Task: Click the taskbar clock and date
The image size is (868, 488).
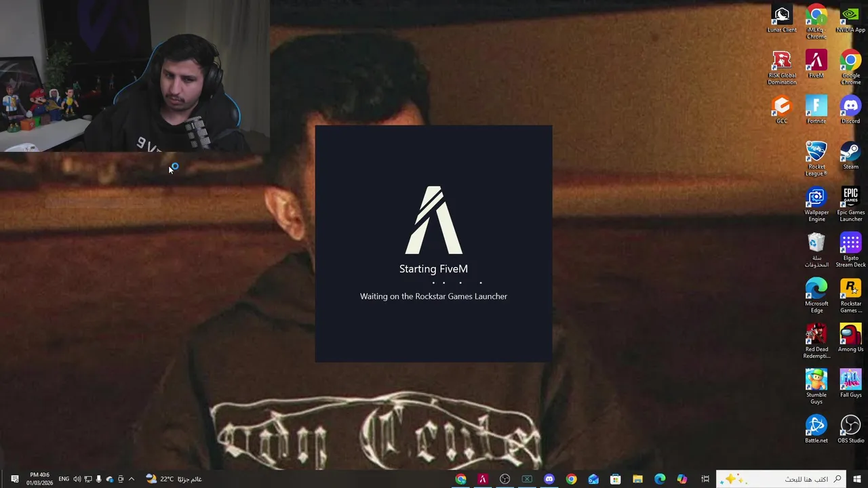Action: coord(39,479)
